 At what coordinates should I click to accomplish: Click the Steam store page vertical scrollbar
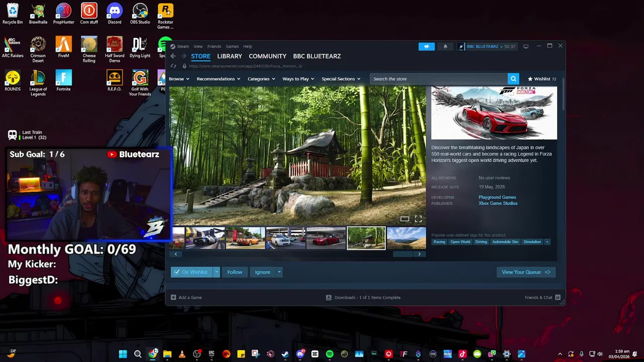pos(563,95)
